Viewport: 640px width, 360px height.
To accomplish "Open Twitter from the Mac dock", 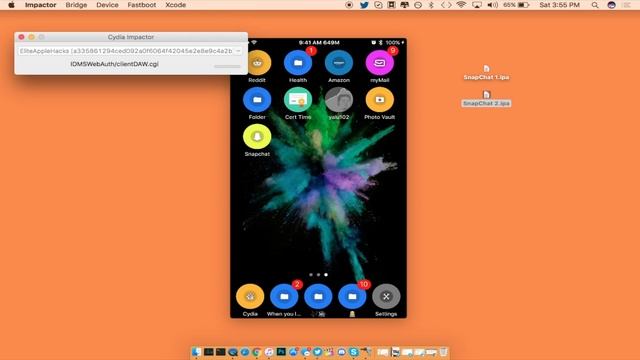I will click(318, 352).
